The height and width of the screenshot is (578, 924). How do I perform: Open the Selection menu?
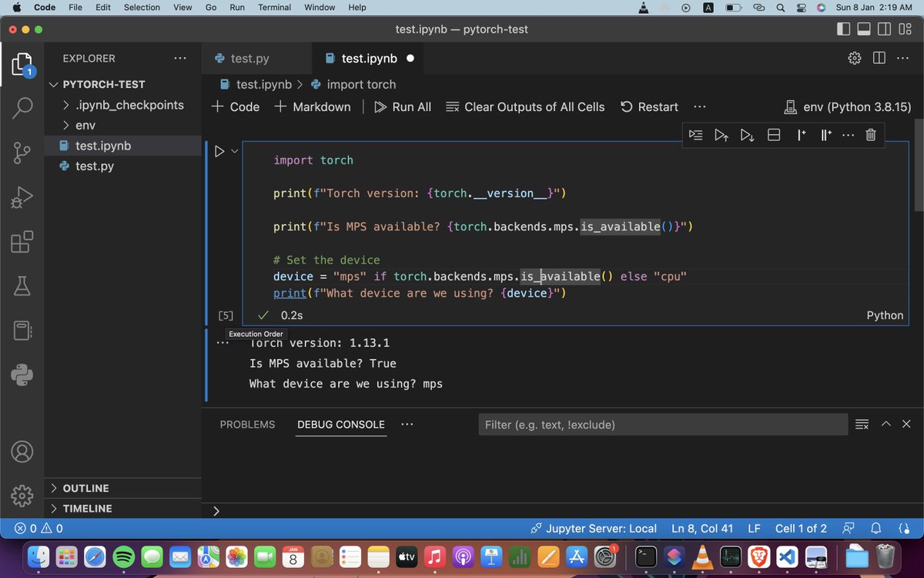tap(142, 7)
